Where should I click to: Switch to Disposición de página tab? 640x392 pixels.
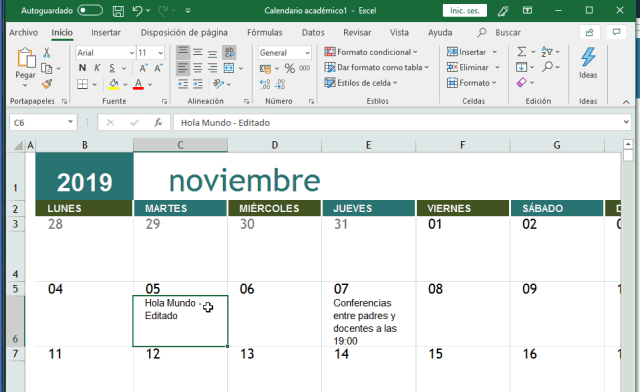tap(184, 33)
